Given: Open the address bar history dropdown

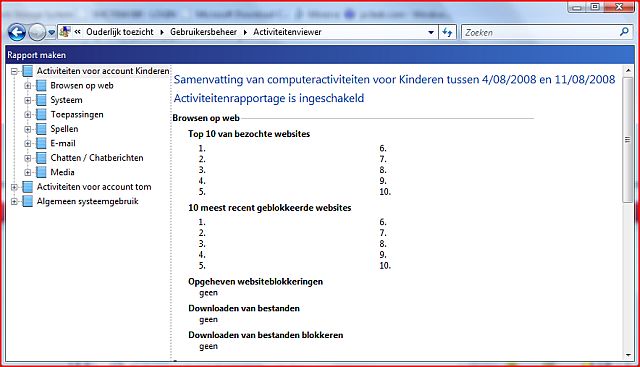Looking at the screenshot, I should [431, 32].
